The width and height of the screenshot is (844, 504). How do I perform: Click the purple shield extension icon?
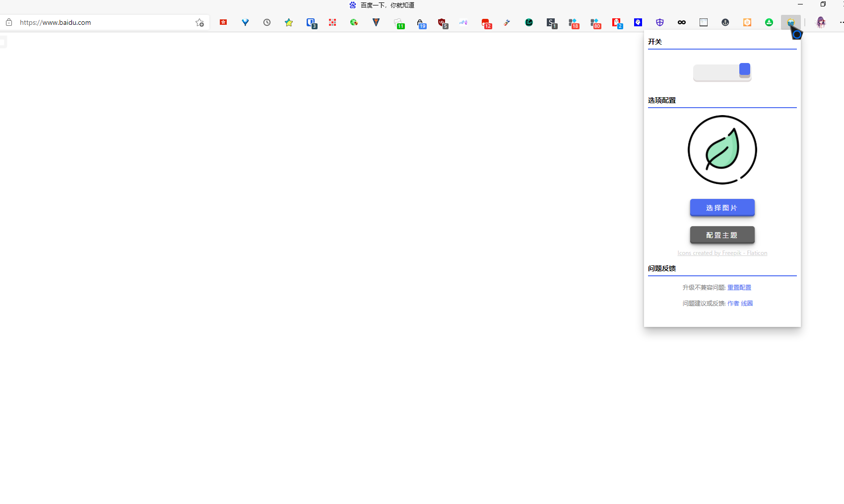coord(660,22)
